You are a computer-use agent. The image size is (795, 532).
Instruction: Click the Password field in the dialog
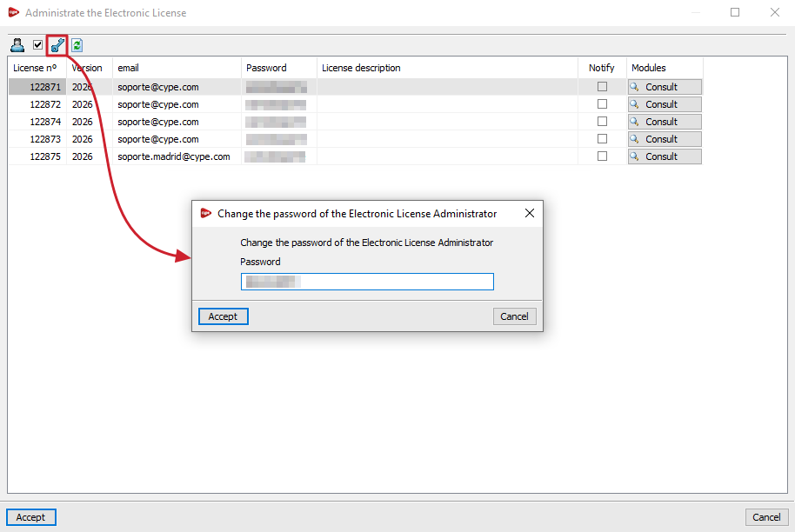367,282
